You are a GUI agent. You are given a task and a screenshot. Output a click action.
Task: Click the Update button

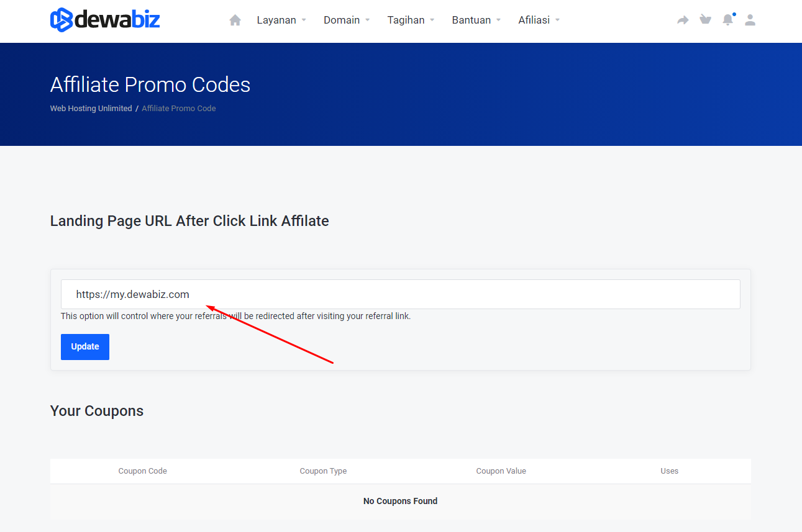pos(85,347)
